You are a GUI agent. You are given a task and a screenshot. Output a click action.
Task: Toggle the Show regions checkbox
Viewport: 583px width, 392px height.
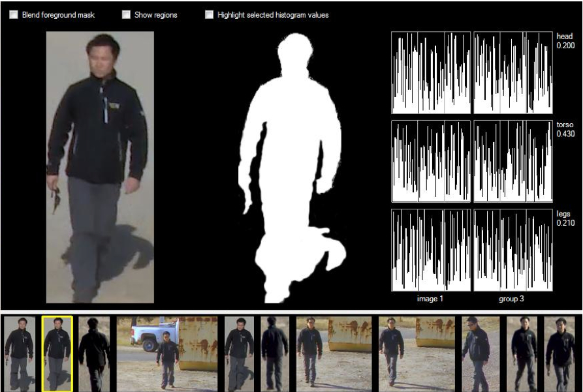click(126, 14)
